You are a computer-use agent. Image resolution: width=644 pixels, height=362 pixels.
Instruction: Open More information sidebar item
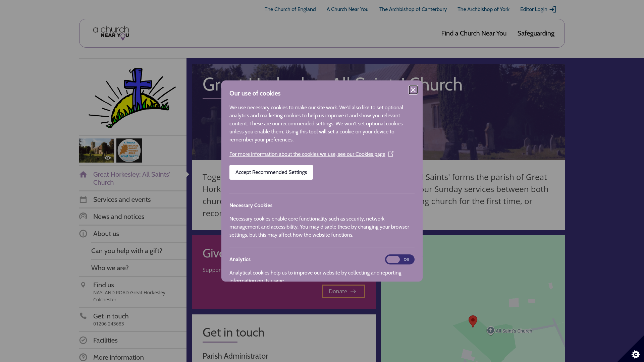click(x=118, y=358)
